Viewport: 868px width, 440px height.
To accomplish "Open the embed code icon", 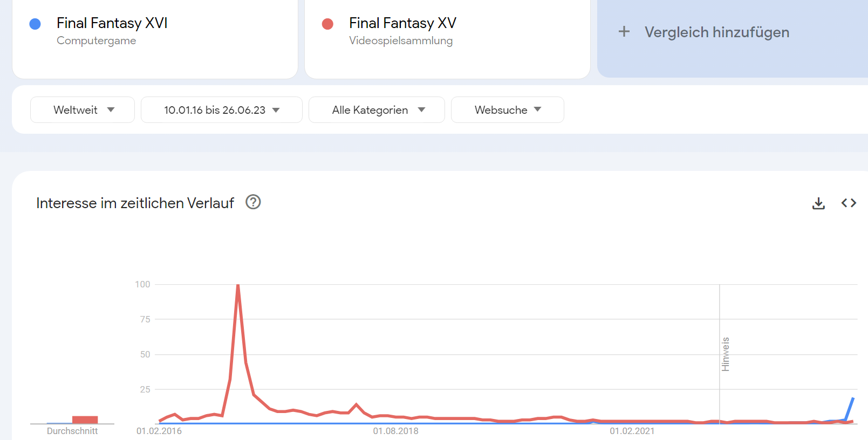I will [x=849, y=203].
